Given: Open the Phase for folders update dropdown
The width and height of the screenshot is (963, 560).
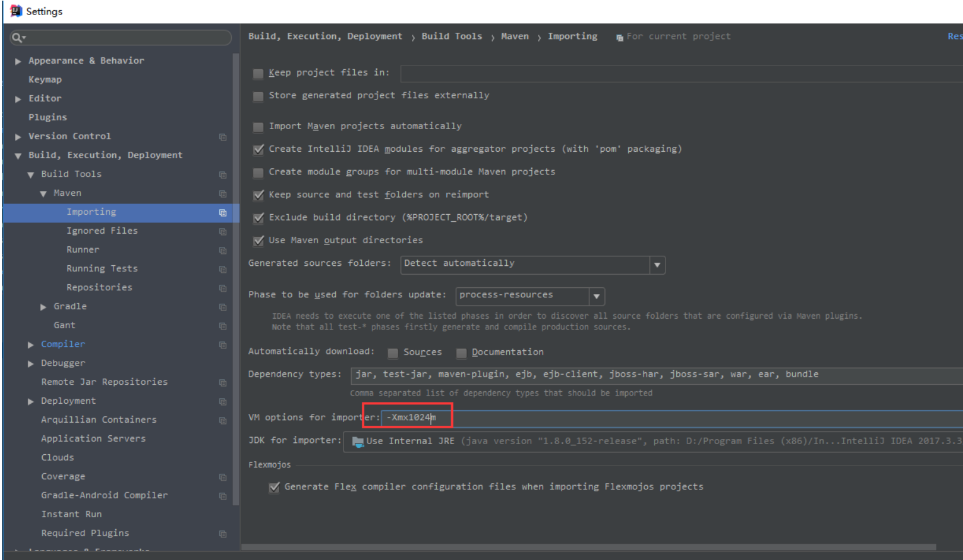Looking at the screenshot, I should click(597, 296).
